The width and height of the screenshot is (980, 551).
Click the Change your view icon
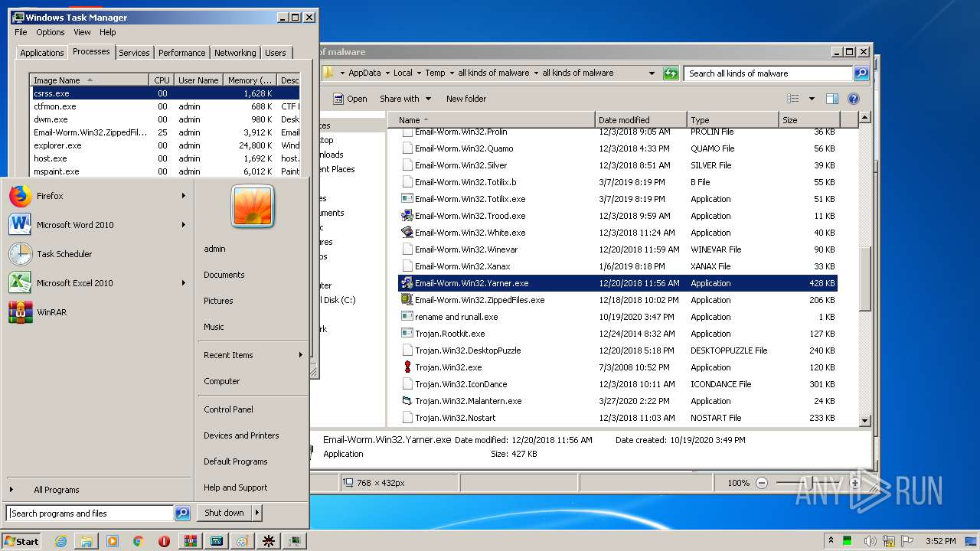pos(792,99)
